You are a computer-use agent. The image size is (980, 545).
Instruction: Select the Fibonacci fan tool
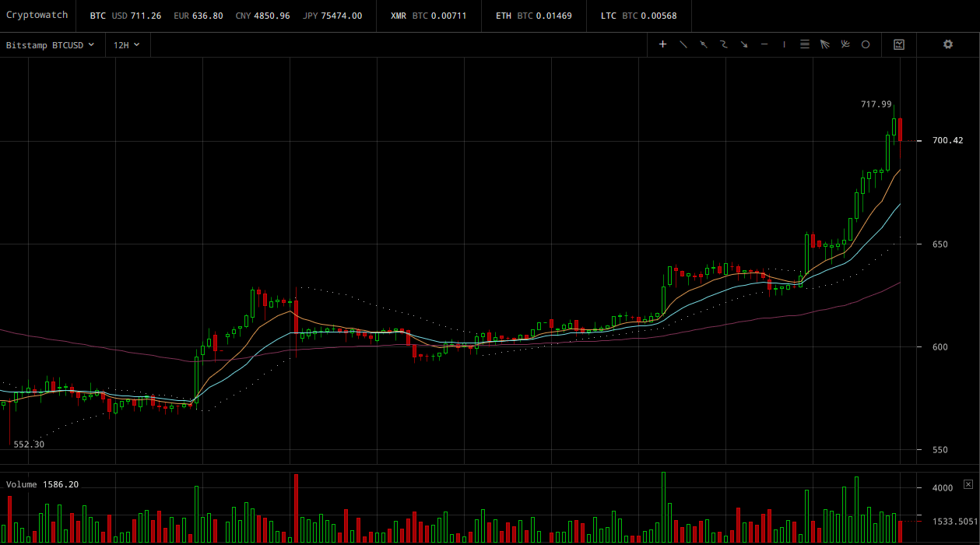pyautogui.click(x=825, y=44)
